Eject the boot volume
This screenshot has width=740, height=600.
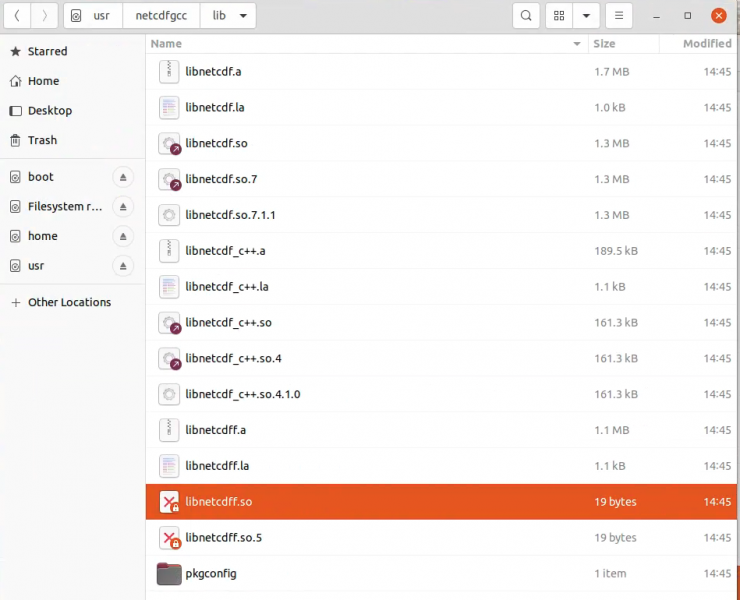[x=123, y=177]
